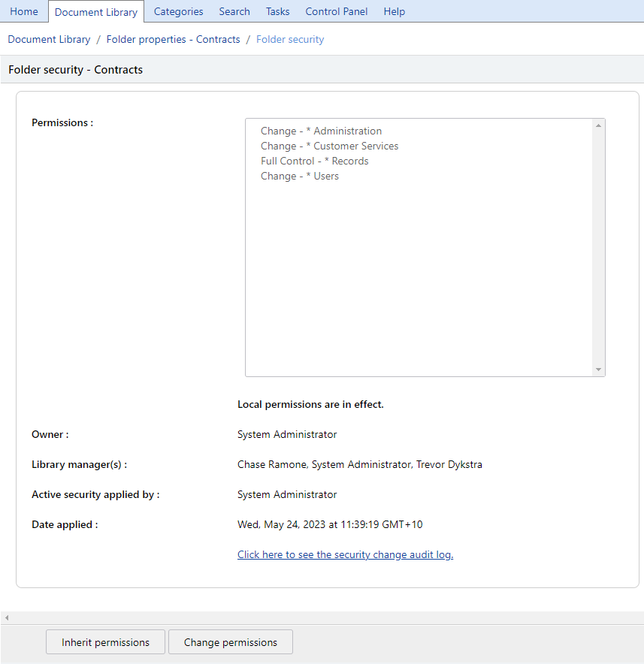Viewport: 644px width, 664px height.
Task: Select the Change - Customer Services permission
Action: point(329,146)
